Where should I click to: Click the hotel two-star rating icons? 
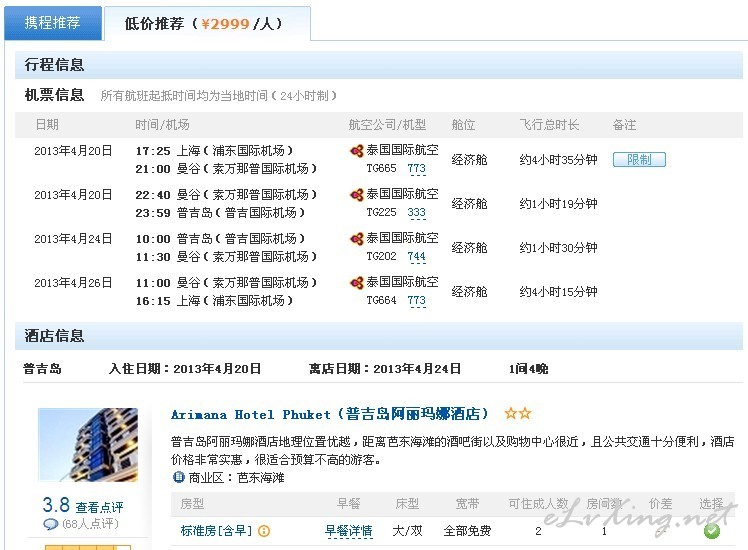(518, 413)
